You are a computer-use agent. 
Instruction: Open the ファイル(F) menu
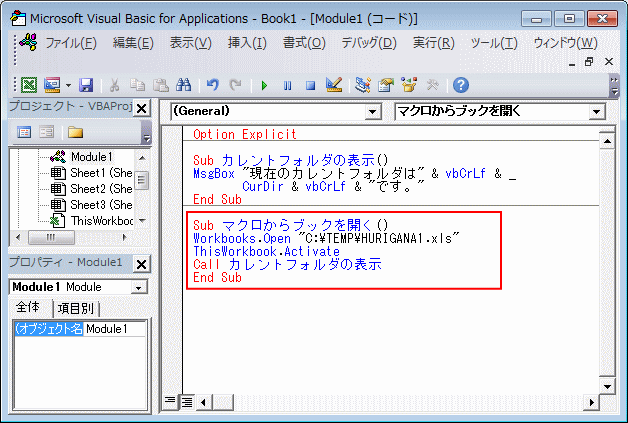point(71,42)
